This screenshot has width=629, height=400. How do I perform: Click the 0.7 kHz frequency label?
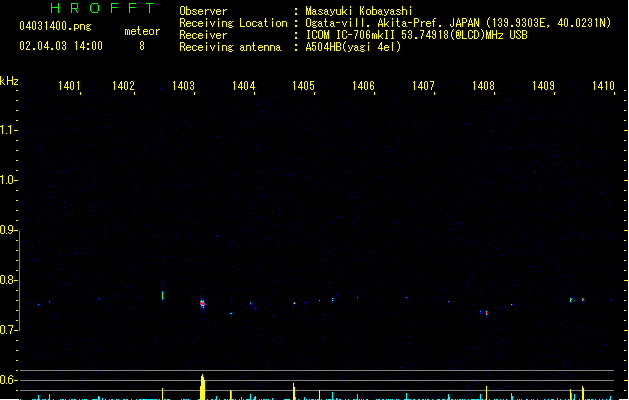tap(7, 330)
